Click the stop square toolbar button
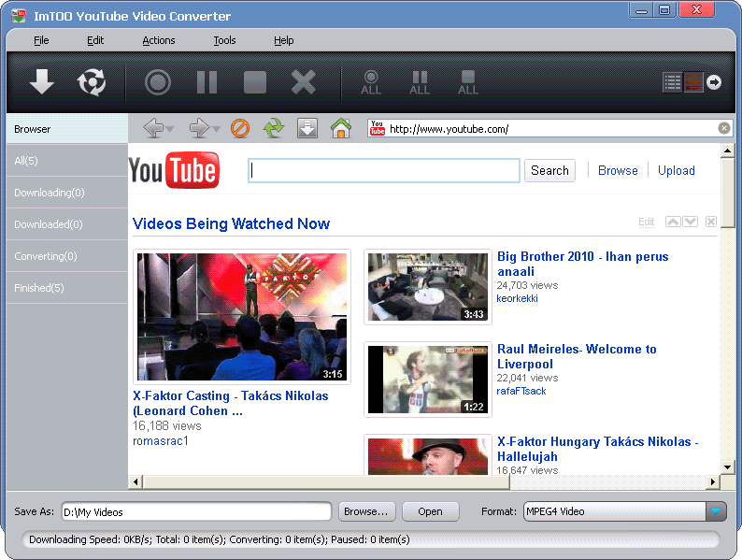The height and width of the screenshot is (560, 742). pyautogui.click(x=255, y=82)
